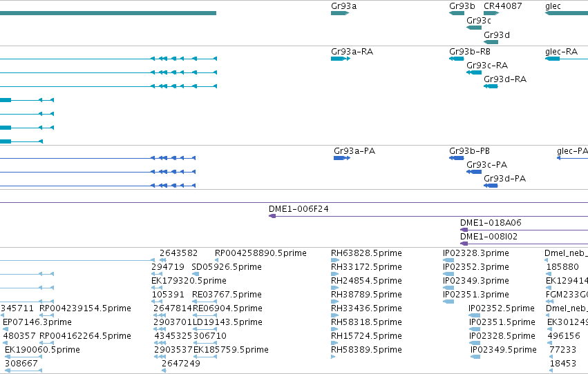Select the RP004239154.5prime label
This screenshot has width=588, height=374.
coord(85,308)
